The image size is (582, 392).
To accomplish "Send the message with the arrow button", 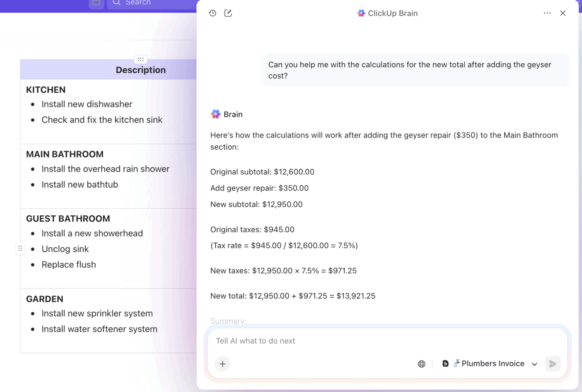I will pos(553,364).
